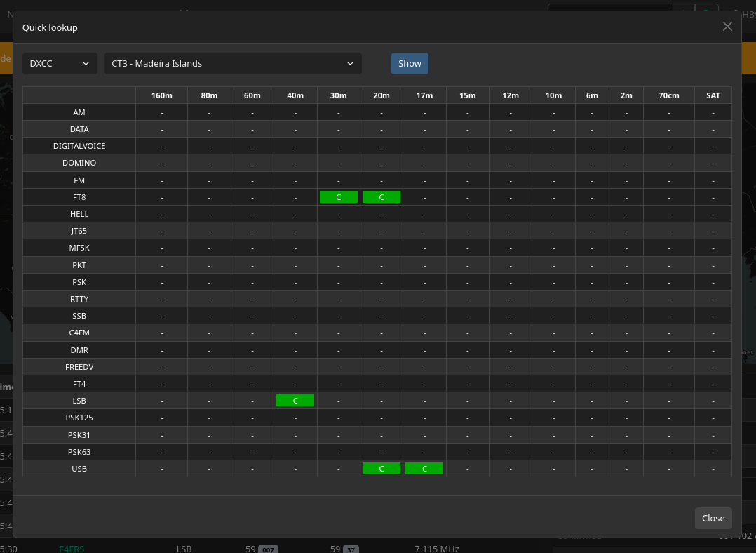Click the Close button in the dialog footer
The height and width of the screenshot is (553, 756).
click(713, 518)
